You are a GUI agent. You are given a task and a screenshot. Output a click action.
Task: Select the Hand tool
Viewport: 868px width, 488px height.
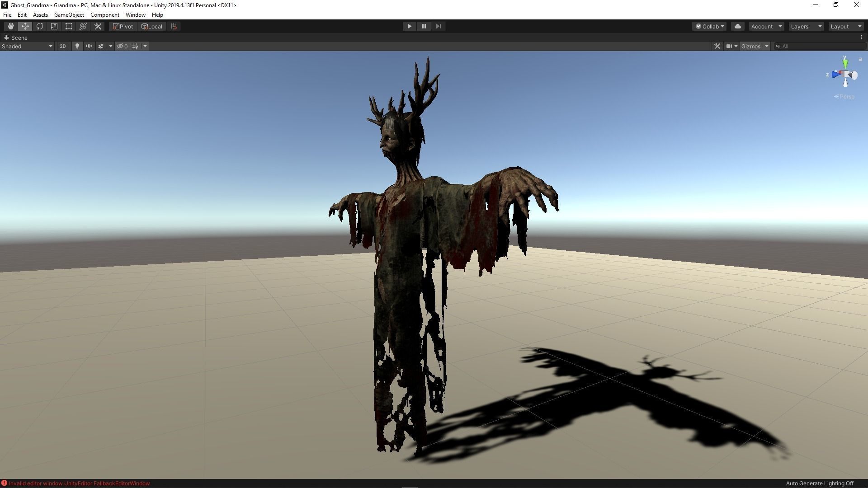pos(10,26)
